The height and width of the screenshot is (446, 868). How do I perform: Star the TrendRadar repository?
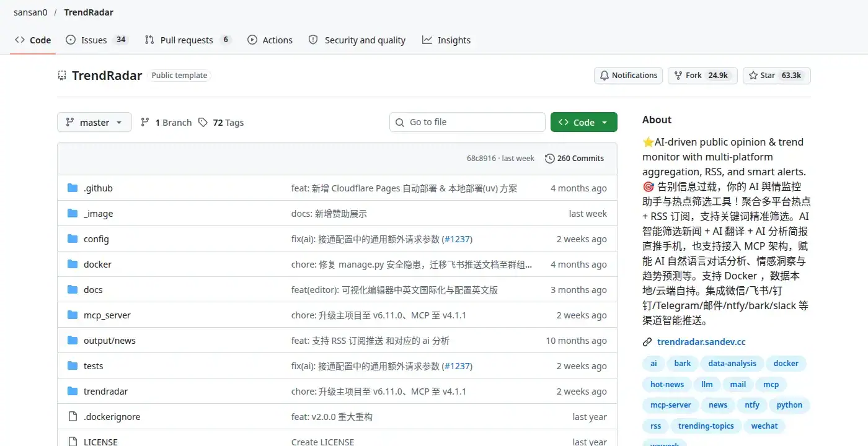(777, 76)
